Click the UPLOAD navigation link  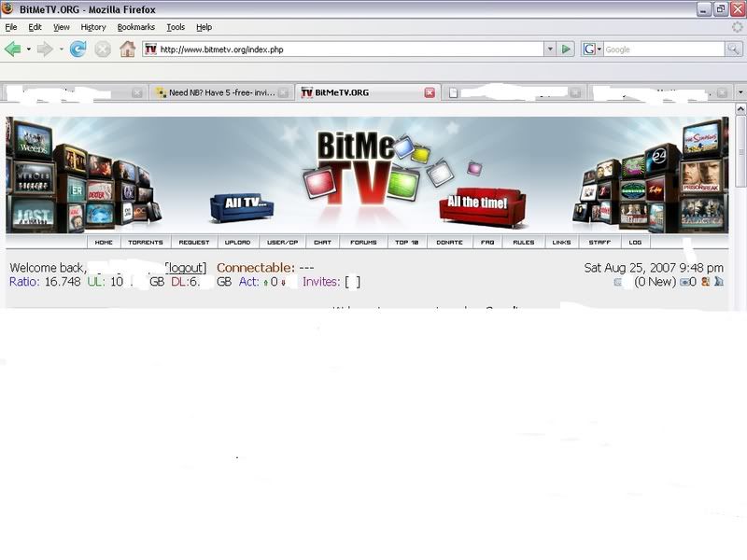tap(238, 243)
